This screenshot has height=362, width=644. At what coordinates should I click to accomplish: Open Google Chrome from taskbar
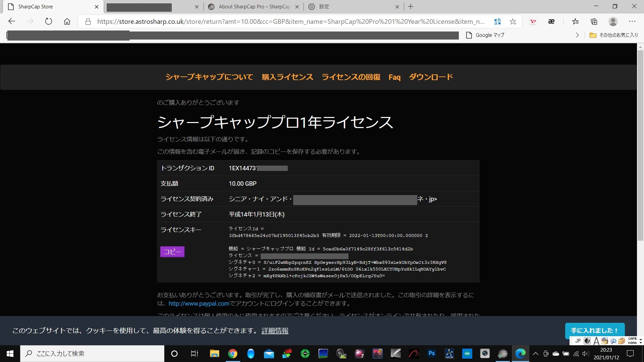[232, 354]
